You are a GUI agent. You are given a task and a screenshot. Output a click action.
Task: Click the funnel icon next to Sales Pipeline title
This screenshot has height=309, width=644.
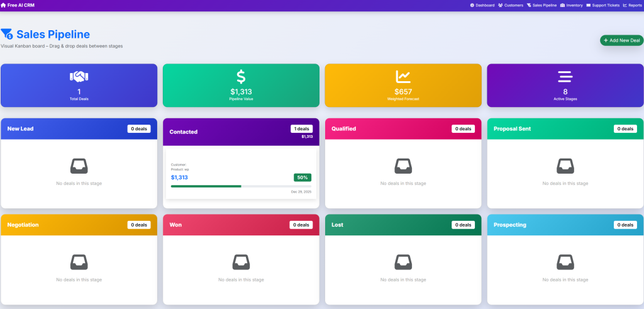click(7, 34)
